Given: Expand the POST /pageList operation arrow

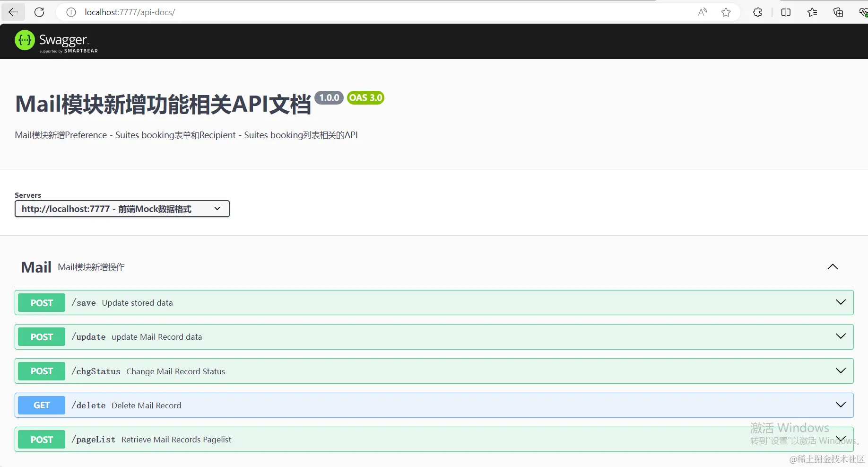Looking at the screenshot, I should [841, 439].
